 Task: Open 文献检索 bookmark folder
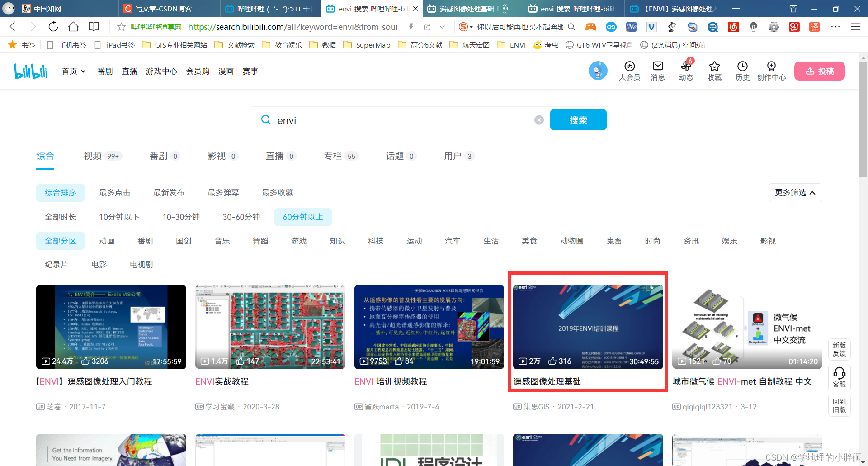tap(235, 45)
